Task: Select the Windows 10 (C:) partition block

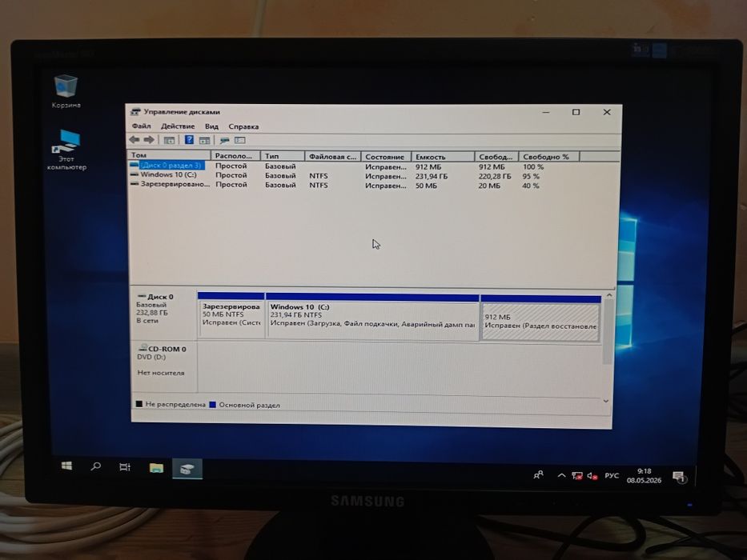Action: 372,316
